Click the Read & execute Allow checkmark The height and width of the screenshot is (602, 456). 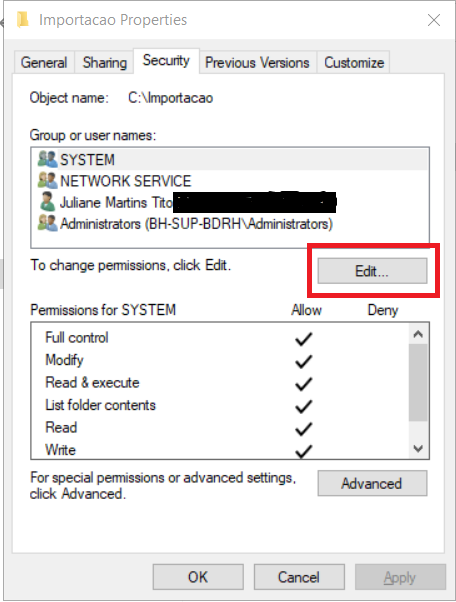(x=304, y=384)
